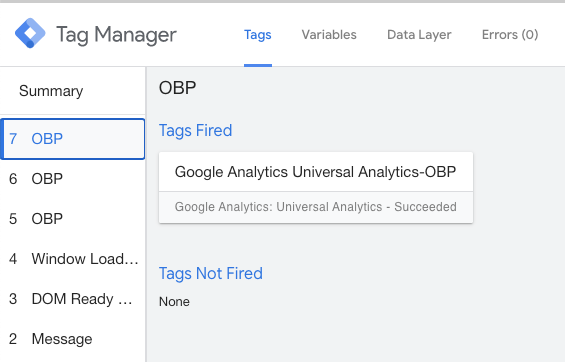Click the Tag Manager diamond logo
Image resolution: width=565 pixels, height=362 pixels.
pos(30,33)
